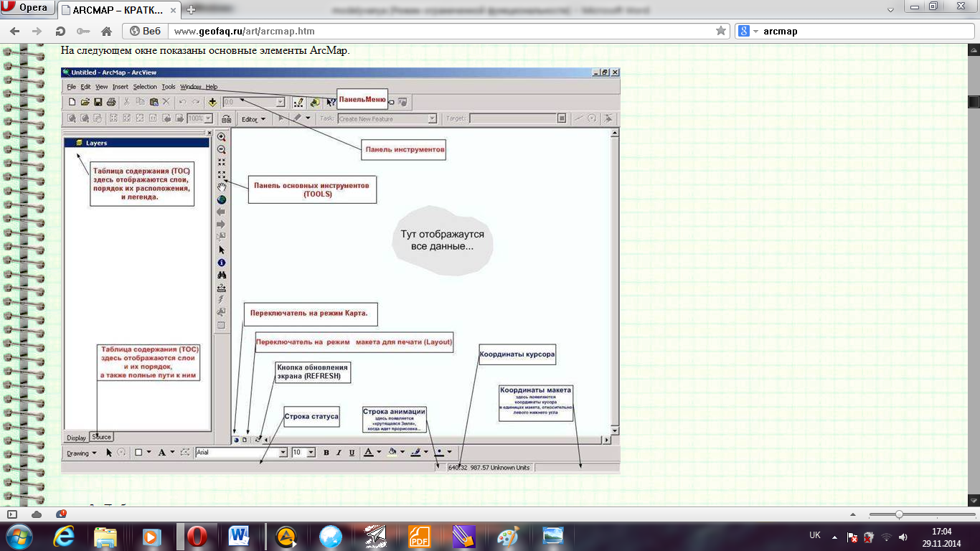The width and height of the screenshot is (980, 551).
Task: Open Edit menu in ArcMap screenshot
Action: (x=85, y=87)
